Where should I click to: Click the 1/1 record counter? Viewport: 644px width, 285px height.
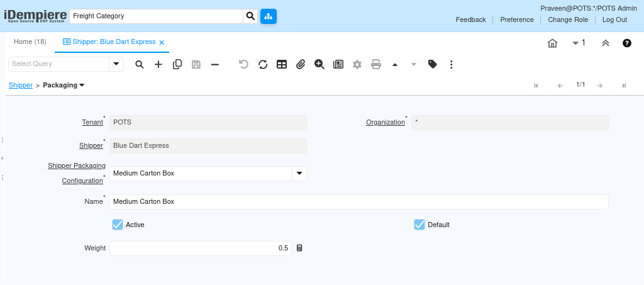click(x=580, y=85)
